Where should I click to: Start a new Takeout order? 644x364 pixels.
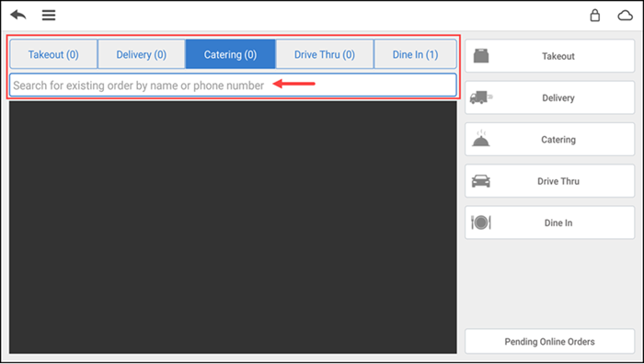pyautogui.click(x=549, y=56)
